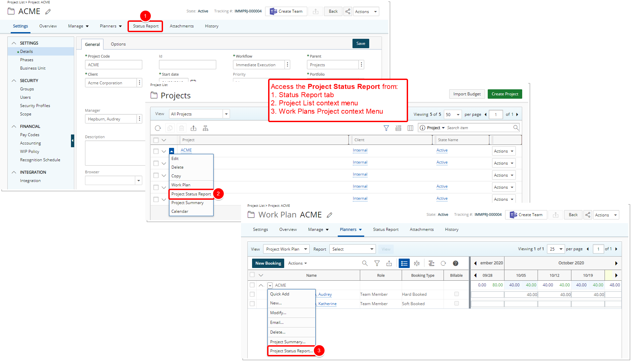Open the help question mark icon

point(456,263)
